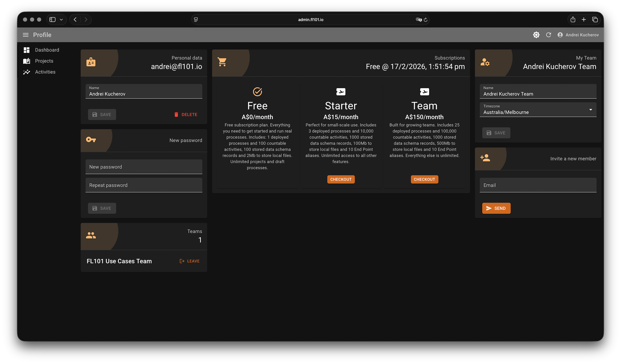621x364 pixels.
Task: Open the hamburger navigation menu
Action: pyautogui.click(x=26, y=35)
